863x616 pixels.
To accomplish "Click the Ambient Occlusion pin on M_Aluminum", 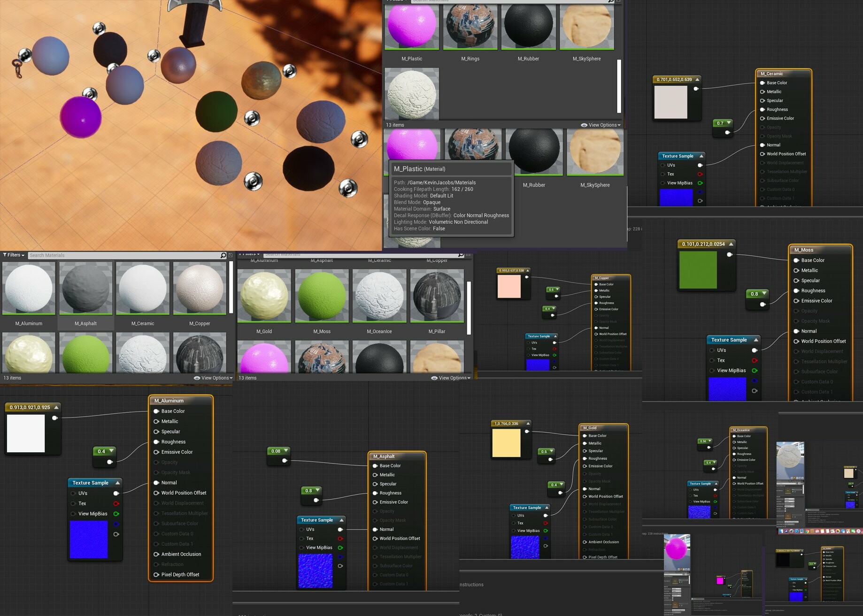I will click(x=156, y=554).
